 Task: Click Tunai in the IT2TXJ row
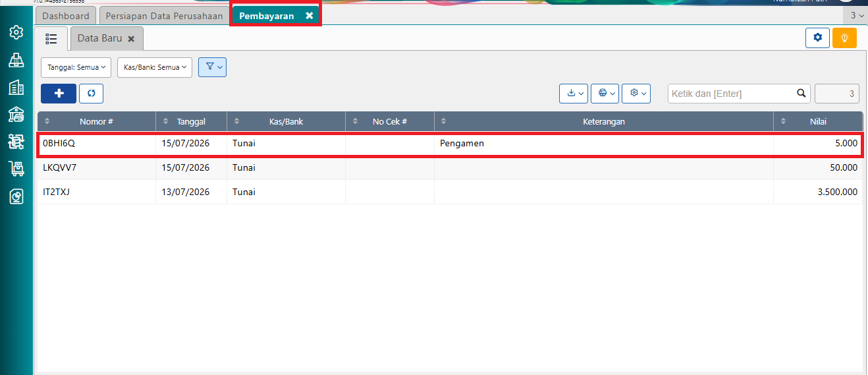244,192
